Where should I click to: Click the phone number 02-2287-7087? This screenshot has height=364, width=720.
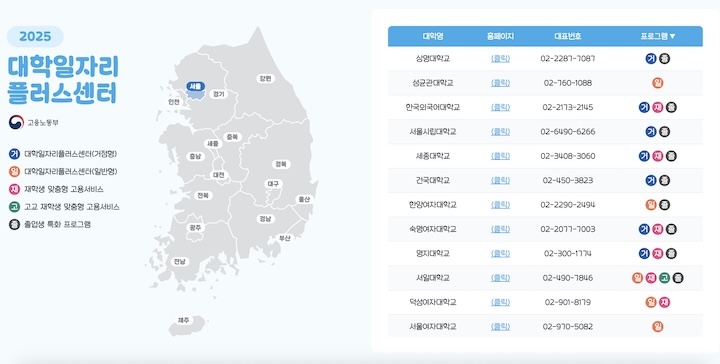click(x=568, y=59)
